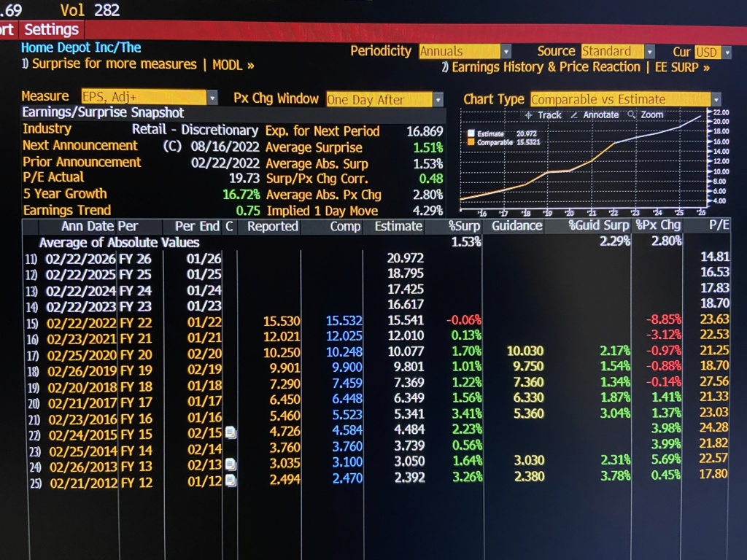Image resolution: width=747 pixels, height=560 pixels.
Task: Select row 25 dated 02/21/2012
Action: (376, 481)
